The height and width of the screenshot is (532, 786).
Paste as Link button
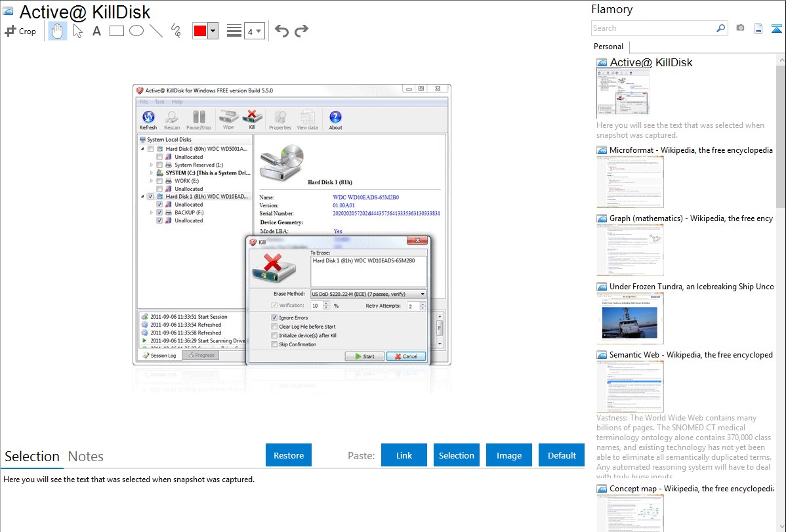(404, 455)
